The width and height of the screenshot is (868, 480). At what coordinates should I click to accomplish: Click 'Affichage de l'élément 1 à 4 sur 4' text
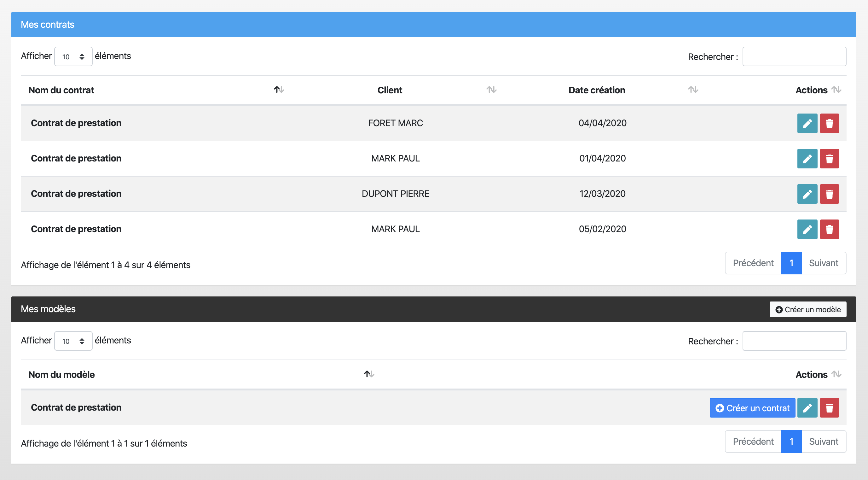click(x=106, y=265)
